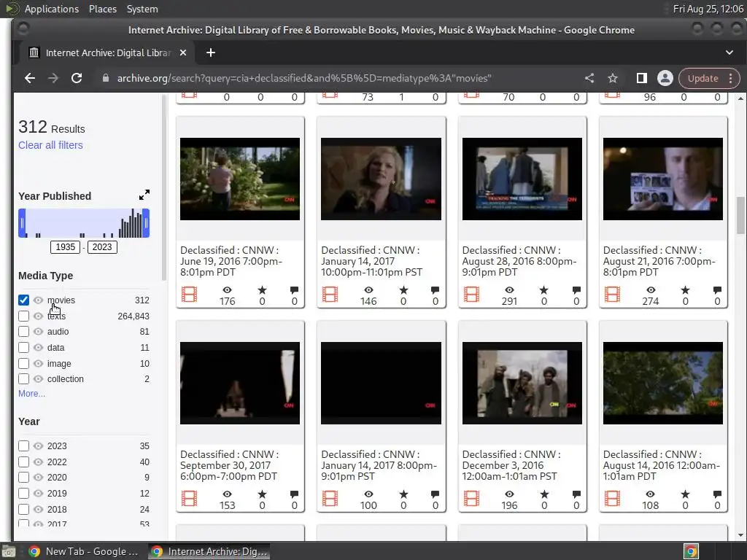Open the Places menu

pyautogui.click(x=102, y=9)
